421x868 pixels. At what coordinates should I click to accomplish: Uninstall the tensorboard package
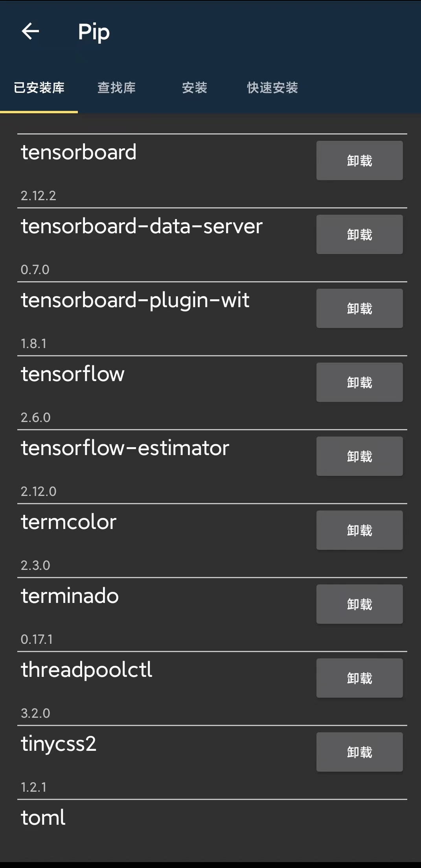[359, 160]
